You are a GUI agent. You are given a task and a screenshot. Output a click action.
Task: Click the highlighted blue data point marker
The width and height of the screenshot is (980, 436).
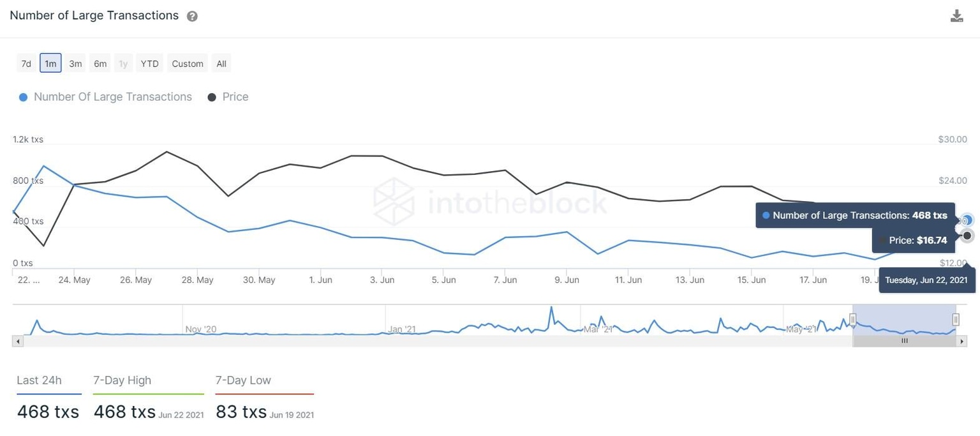tap(966, 220)
